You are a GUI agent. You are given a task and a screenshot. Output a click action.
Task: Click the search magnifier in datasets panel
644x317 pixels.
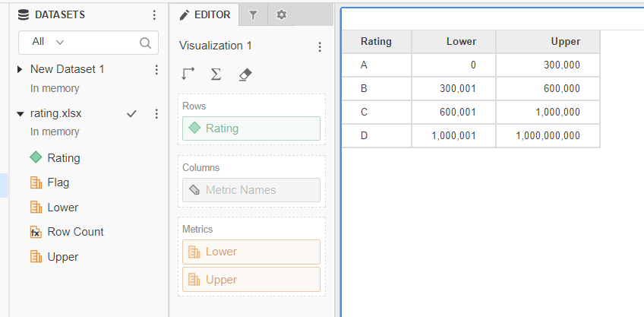pos(145,43)
